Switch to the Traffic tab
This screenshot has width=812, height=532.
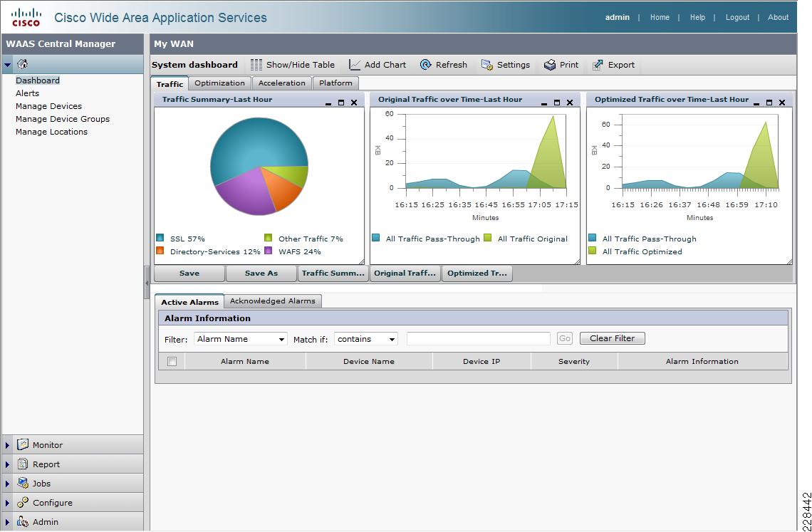point(170,83)
